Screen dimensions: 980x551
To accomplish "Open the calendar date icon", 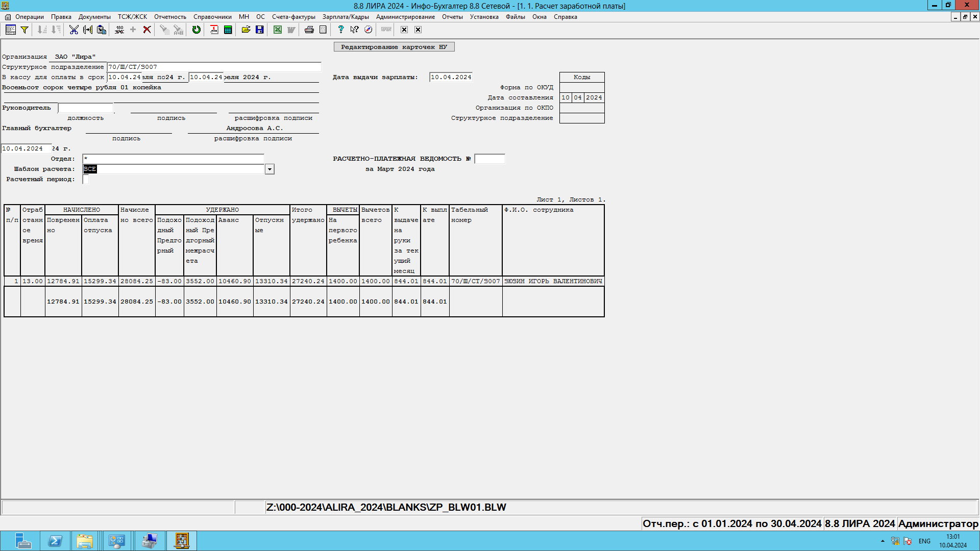I will coord(214,30).
